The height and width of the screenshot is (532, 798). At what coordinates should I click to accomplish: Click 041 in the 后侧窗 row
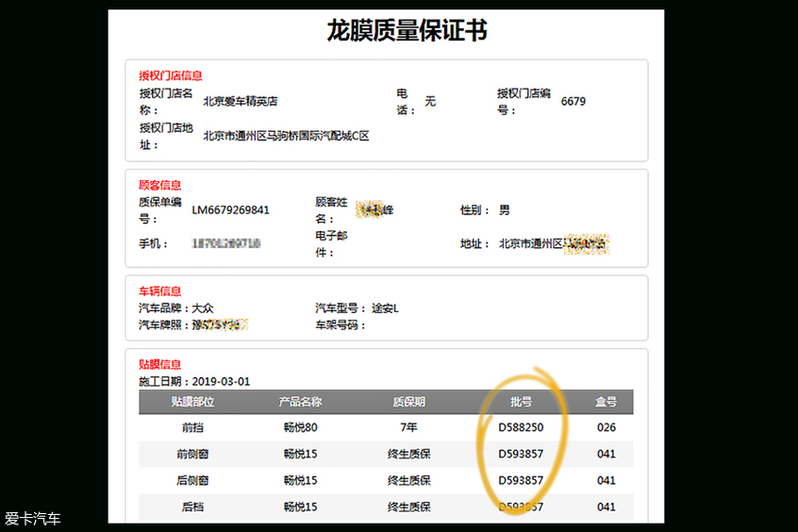(607, 480)
